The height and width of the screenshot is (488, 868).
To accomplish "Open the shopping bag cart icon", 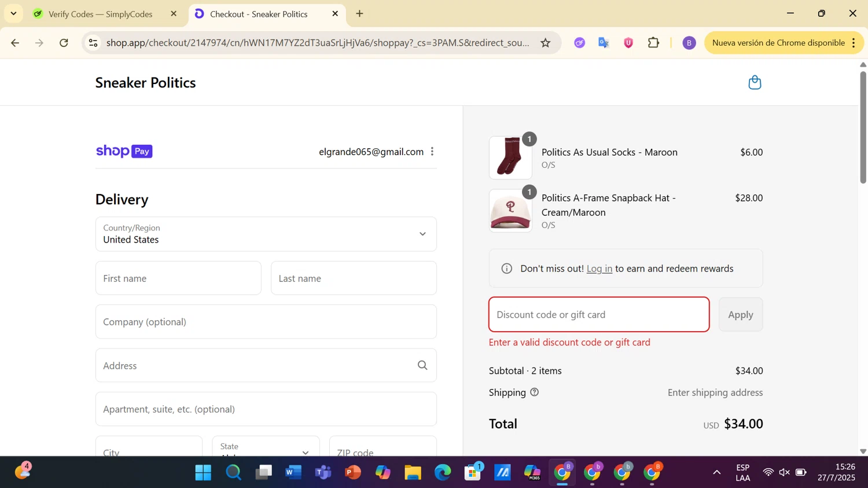I will pos(755,82).
